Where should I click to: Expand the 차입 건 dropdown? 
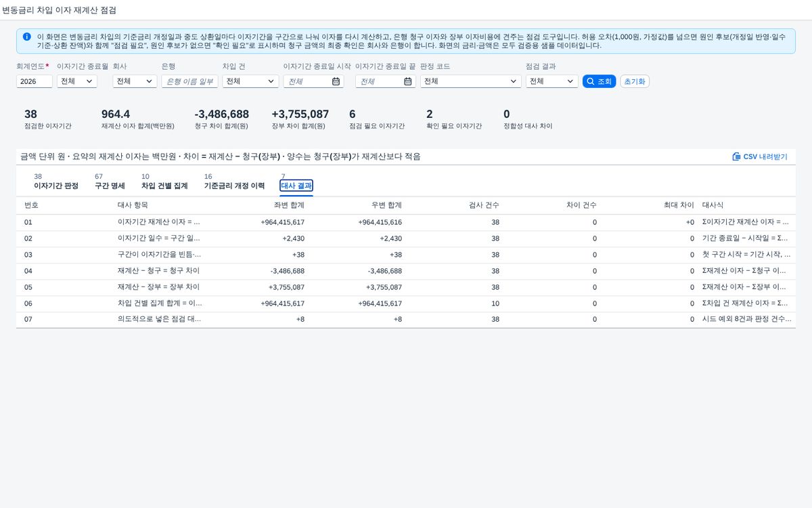click(250, 81)
